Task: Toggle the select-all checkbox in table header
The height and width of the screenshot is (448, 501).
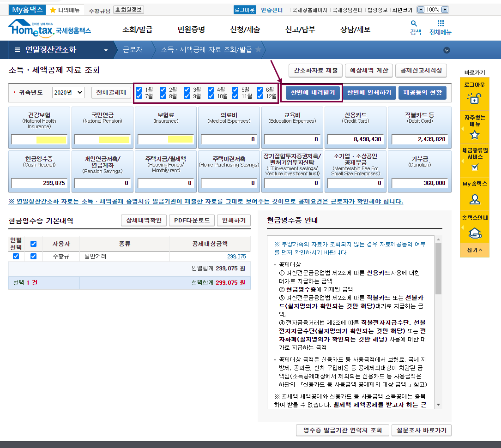Action: 33,244
